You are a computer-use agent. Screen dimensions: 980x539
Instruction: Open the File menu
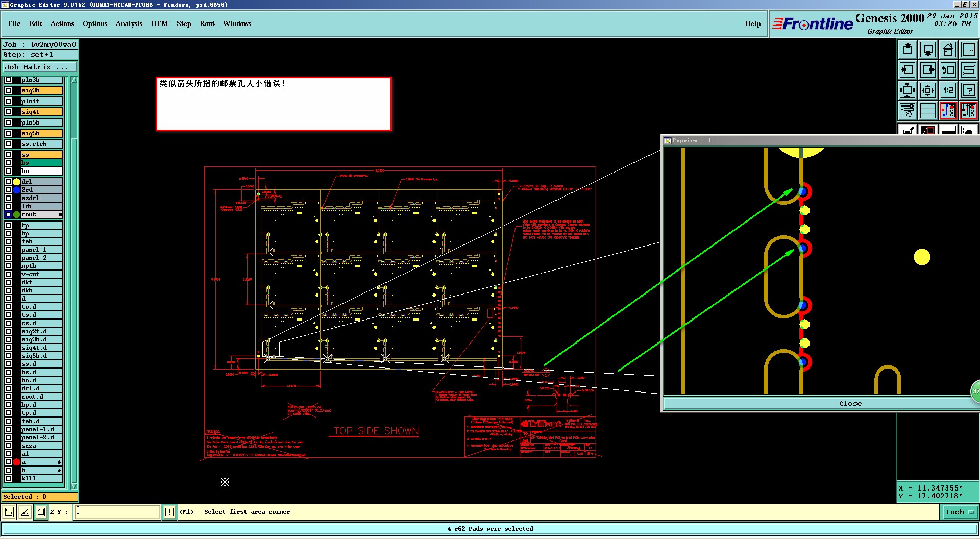coord(14,23)
